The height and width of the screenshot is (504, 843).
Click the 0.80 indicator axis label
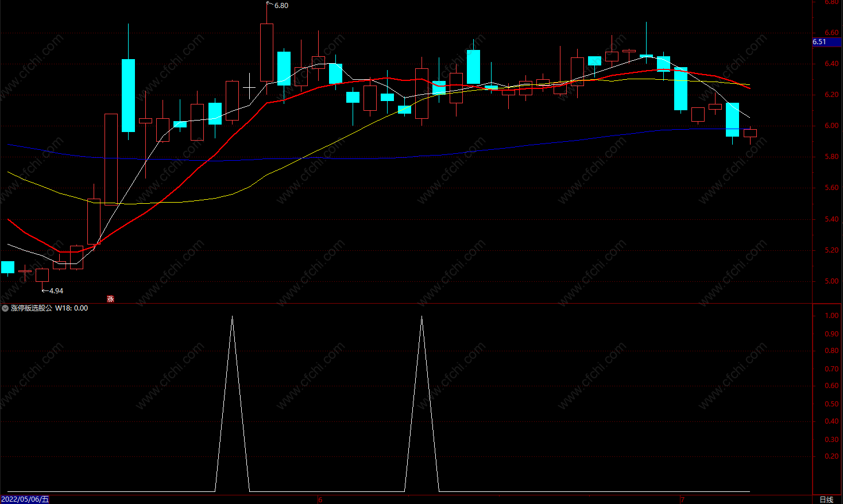coord(832,351)
